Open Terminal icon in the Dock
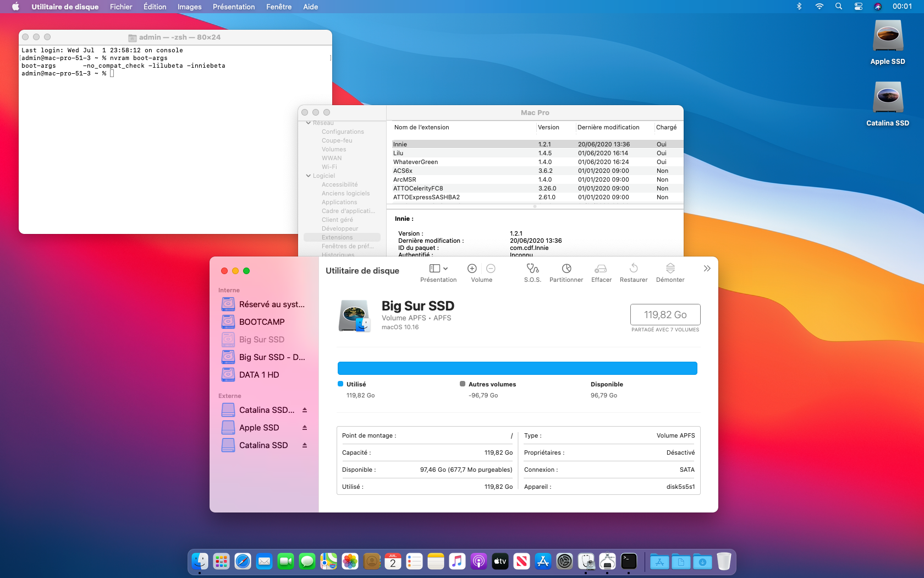The image size is (924, 578). point(629,561)
